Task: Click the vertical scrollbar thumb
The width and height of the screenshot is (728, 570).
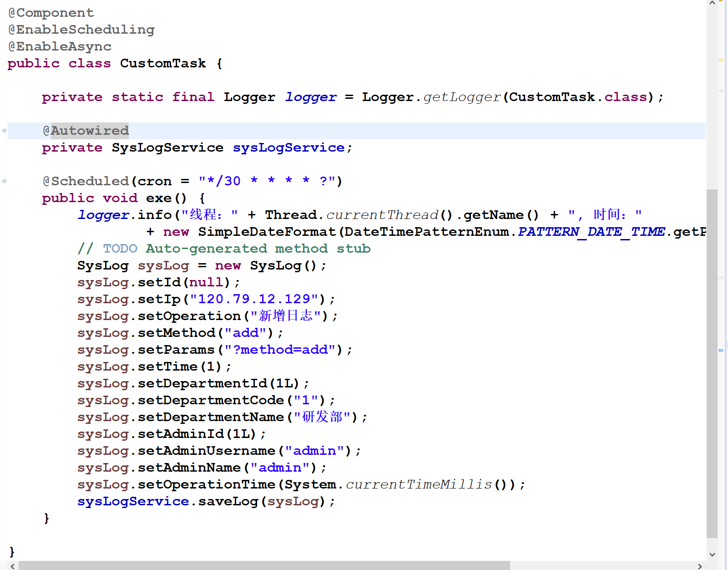Action: click(712, 363)
